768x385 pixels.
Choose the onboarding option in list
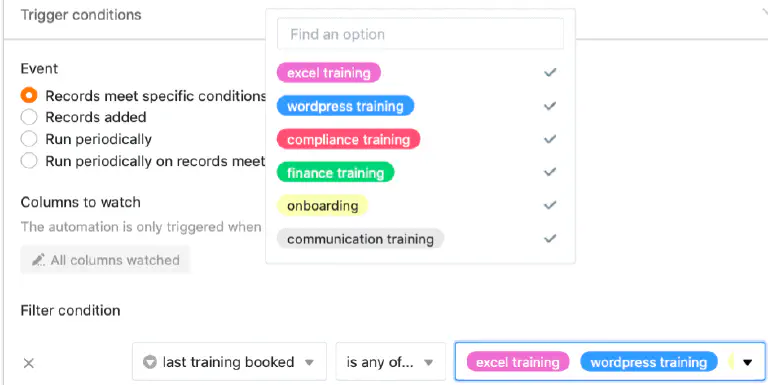pos(322,205)
